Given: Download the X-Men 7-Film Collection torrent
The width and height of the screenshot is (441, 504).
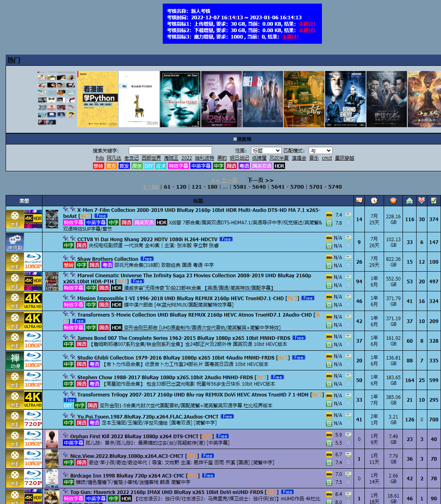Looking at the screenshot, I should pyautogui.click(x=348, y=215).
